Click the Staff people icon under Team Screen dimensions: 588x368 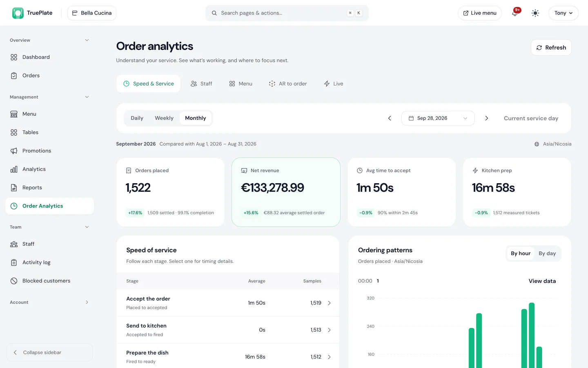14,244
